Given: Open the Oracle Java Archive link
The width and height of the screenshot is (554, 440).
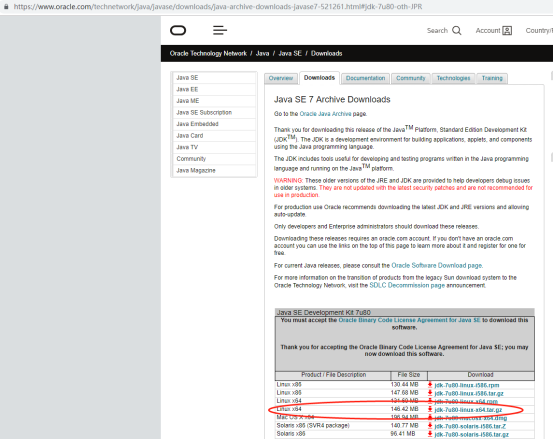Looking at the screenshot, I should click(325, 114).
